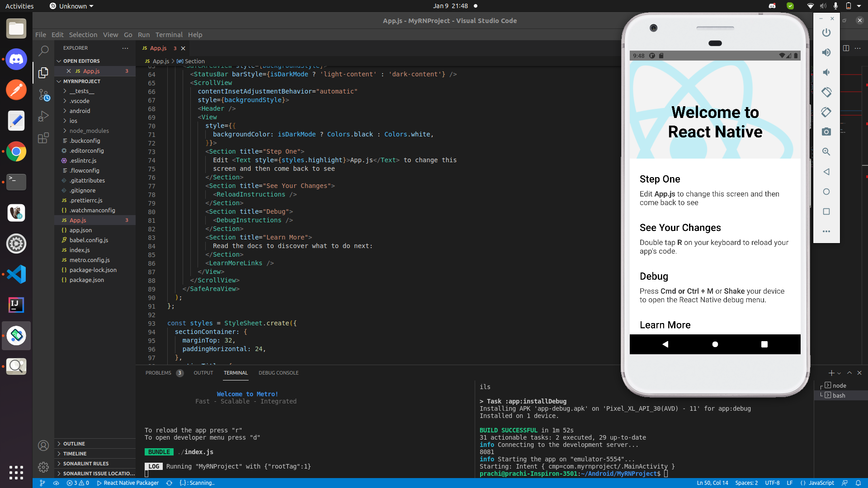Screen dimensions: 868x488
Task: Switch to OUTPUT panel tab
Action: pos(203,373)
